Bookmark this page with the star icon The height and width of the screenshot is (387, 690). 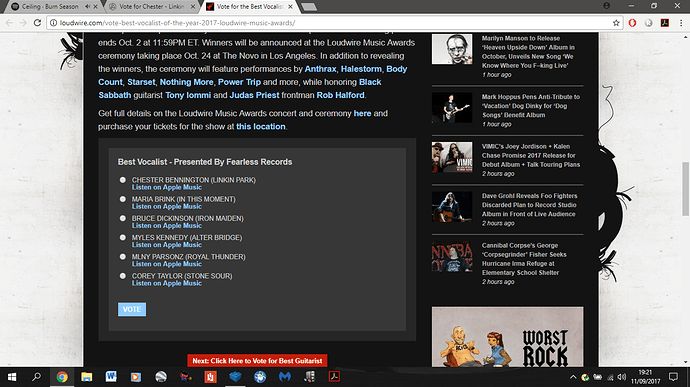coord(616,23)
